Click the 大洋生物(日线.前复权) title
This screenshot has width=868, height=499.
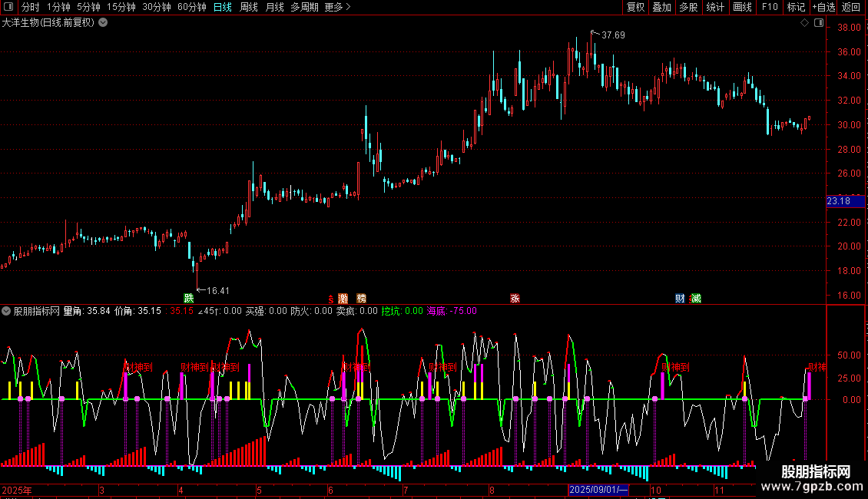48,23
